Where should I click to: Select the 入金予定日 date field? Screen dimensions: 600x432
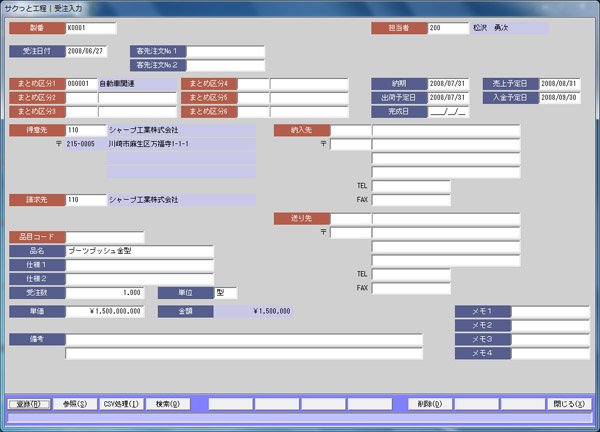pyautogui.click(x=560, y=98)
